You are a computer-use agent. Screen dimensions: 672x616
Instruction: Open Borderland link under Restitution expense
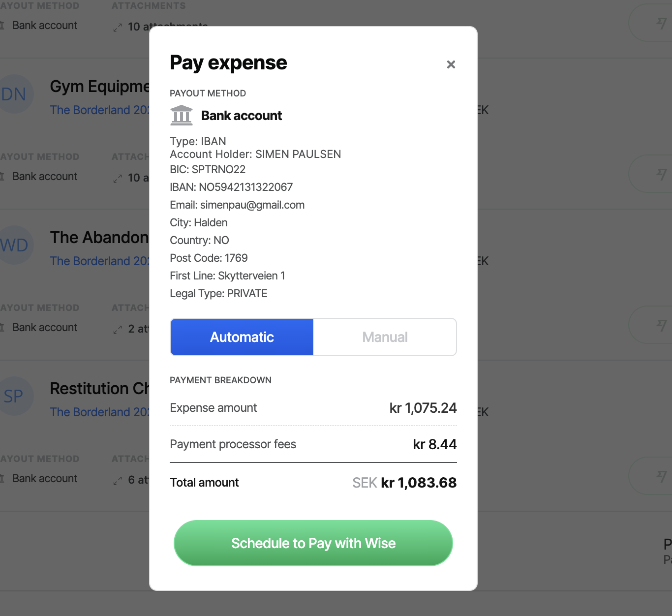coord(99,412)
